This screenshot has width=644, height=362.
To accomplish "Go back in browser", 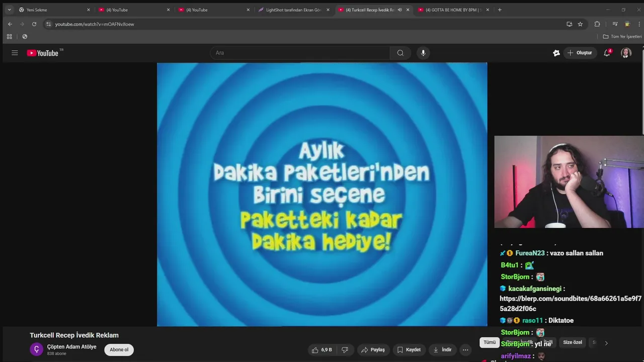I will pos(10,24).
